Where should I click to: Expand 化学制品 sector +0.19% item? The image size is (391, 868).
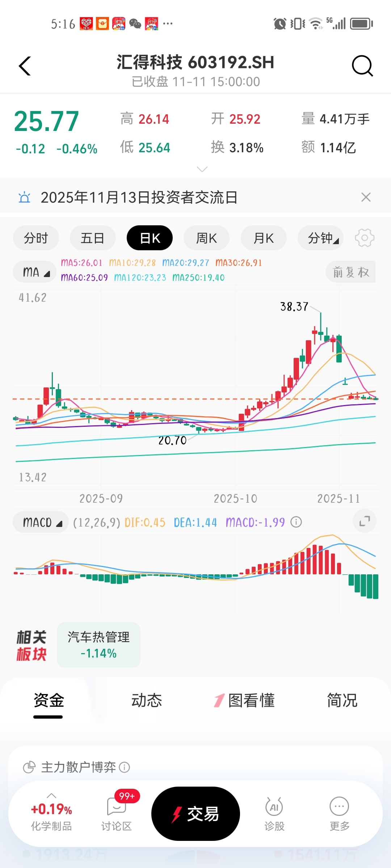[51, 812]
